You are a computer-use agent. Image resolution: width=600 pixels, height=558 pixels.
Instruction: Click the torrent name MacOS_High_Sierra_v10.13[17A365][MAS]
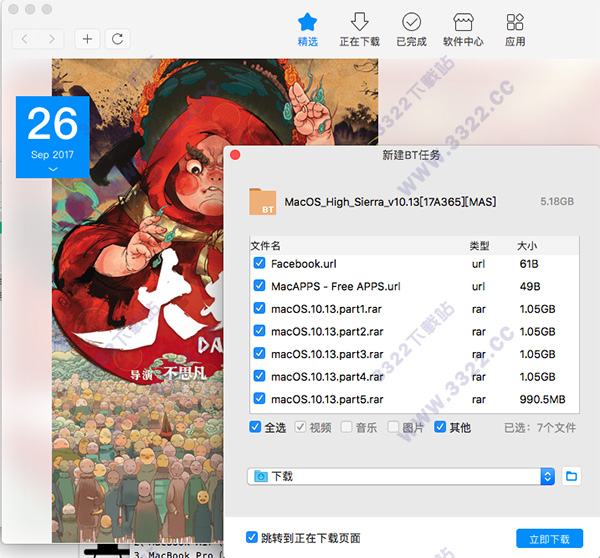tap(390, 202)
